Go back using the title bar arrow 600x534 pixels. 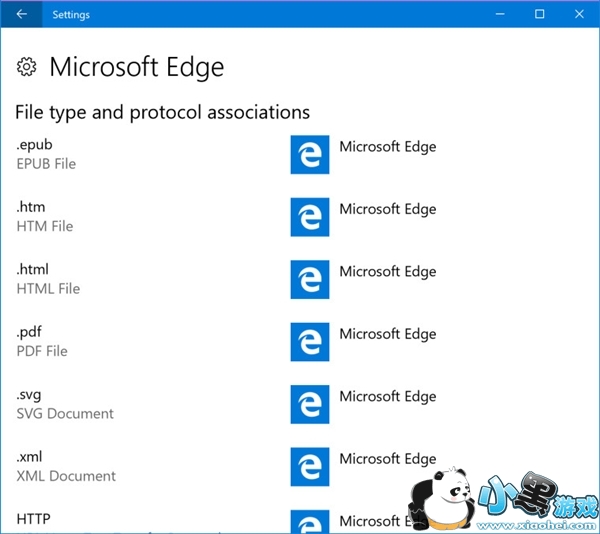[x=22, y=14]
